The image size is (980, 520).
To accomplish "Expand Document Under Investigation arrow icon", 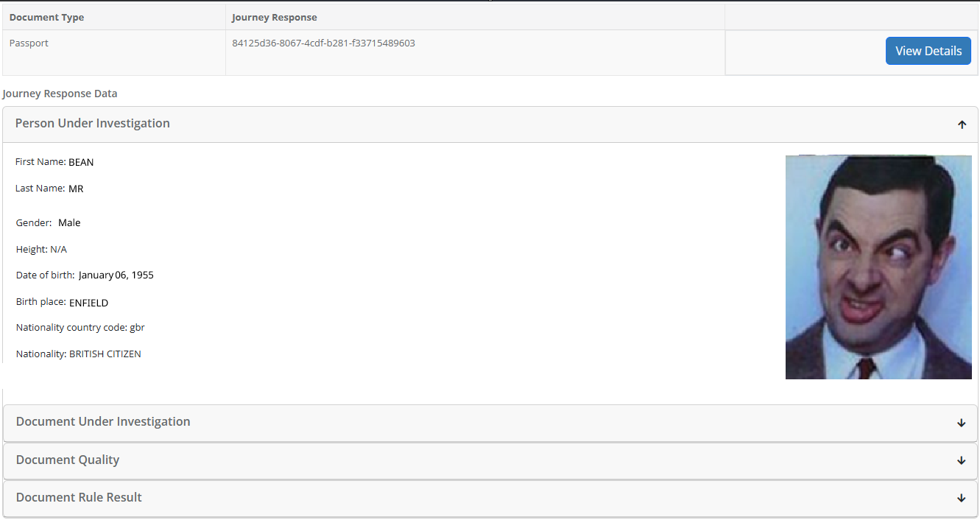I will pyautogui.click(x=962, y=423).
